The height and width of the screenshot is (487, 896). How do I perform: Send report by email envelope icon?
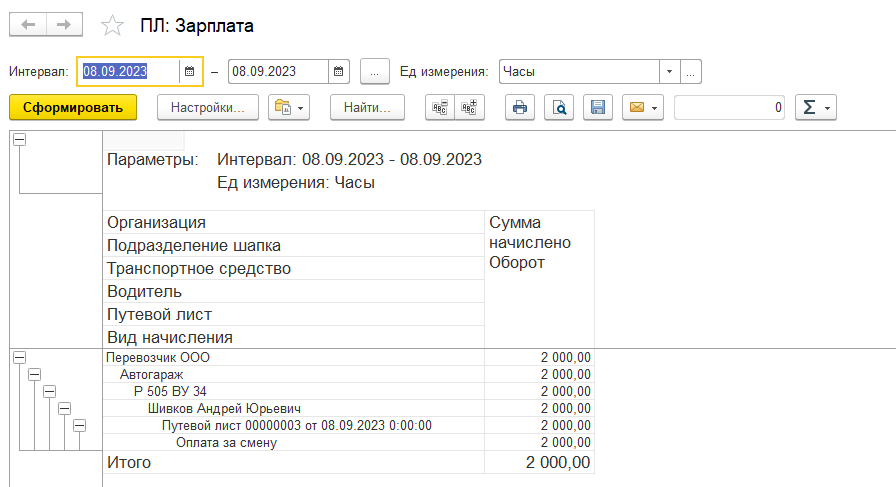(x=642, y=107)
